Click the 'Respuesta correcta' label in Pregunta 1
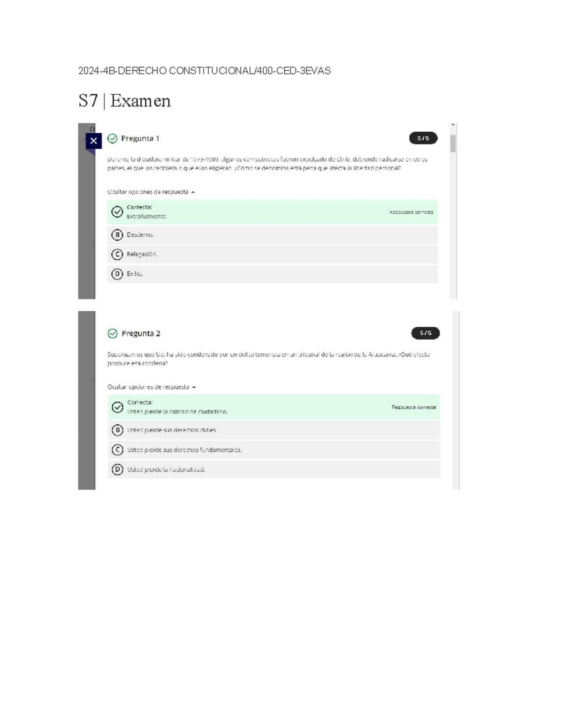This screenshot has height=728, width=563. pos(411,212)
